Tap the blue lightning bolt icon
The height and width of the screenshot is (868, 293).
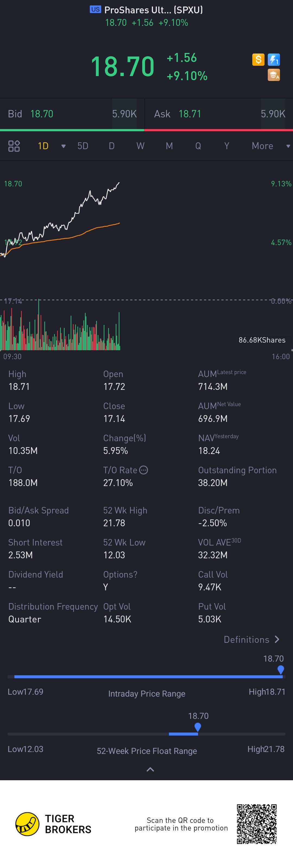click(274, 60)
